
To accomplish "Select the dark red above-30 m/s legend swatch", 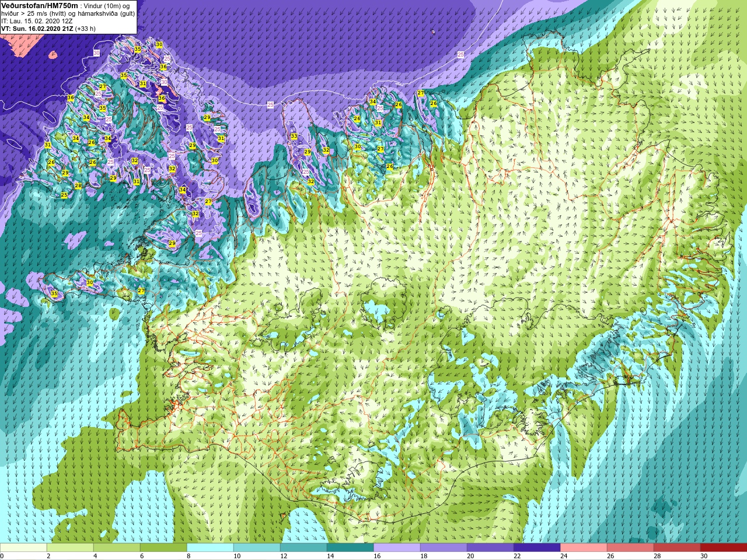I will coord(724,548).
